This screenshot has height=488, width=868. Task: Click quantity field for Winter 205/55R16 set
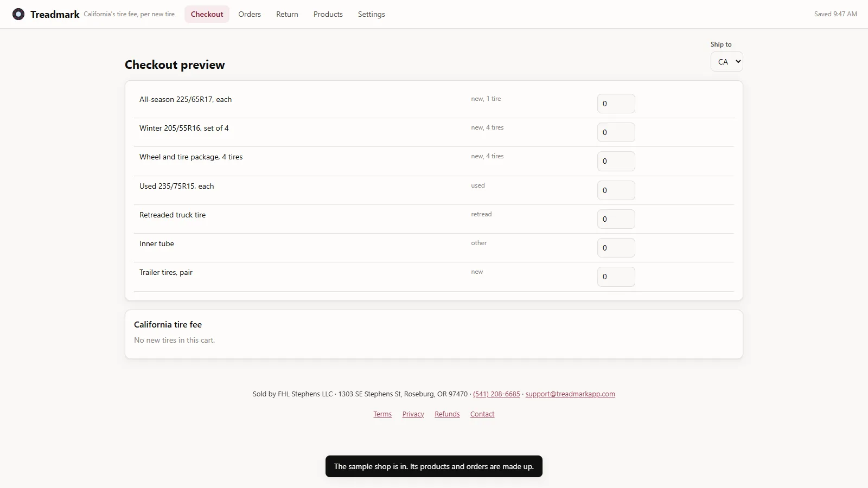(x=616, y=132)
